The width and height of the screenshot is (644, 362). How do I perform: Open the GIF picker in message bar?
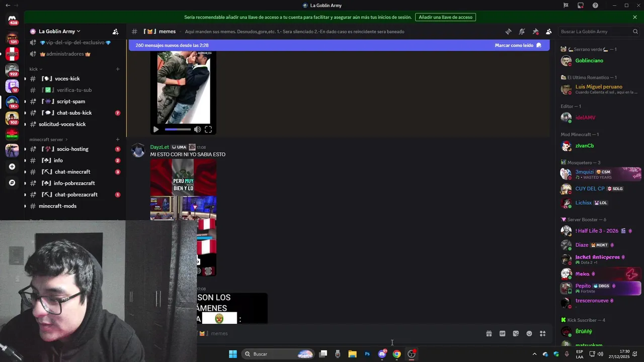[502, 333]
